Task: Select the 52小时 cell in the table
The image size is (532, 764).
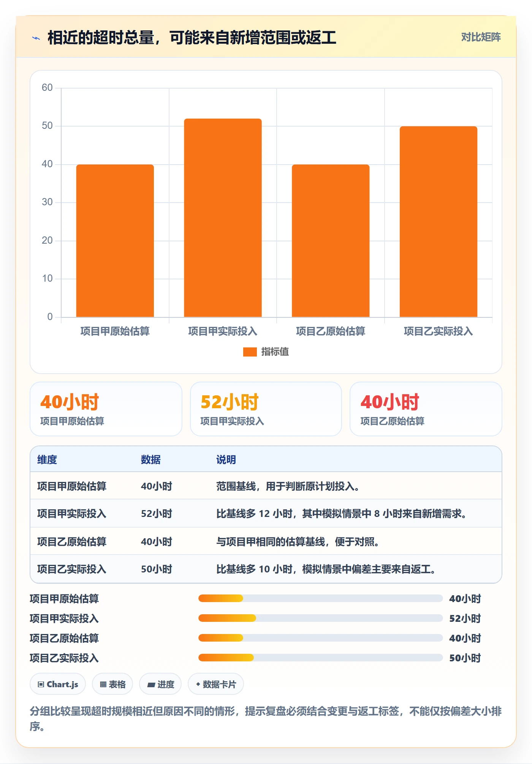Action: [157, 514]
